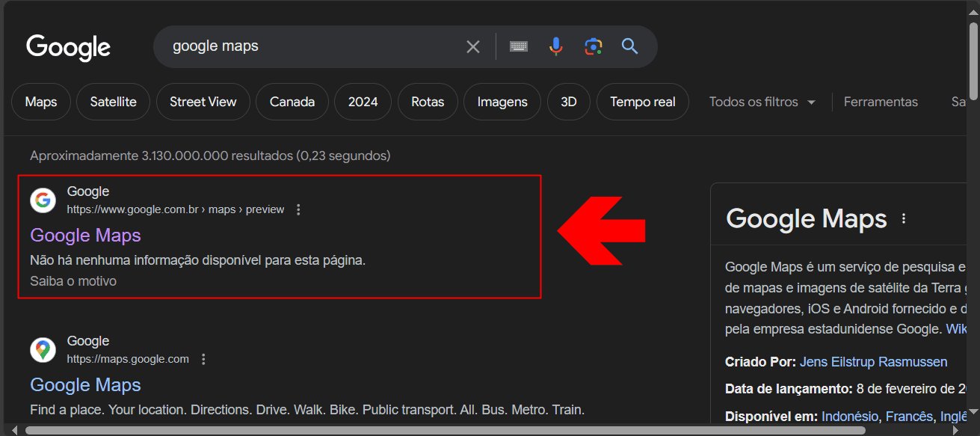Viewport: 980px width, 436px height.
Task: Select the Canada filter chip
Action: click(292, 102)
